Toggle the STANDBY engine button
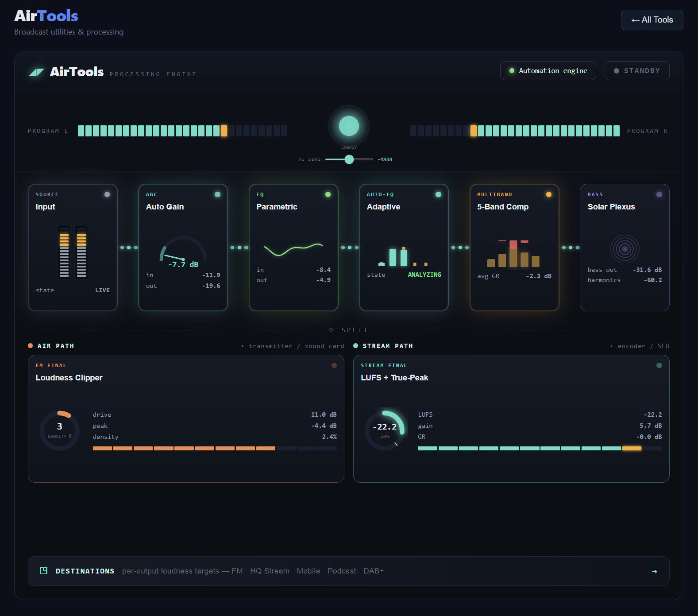 click(637, 71)
